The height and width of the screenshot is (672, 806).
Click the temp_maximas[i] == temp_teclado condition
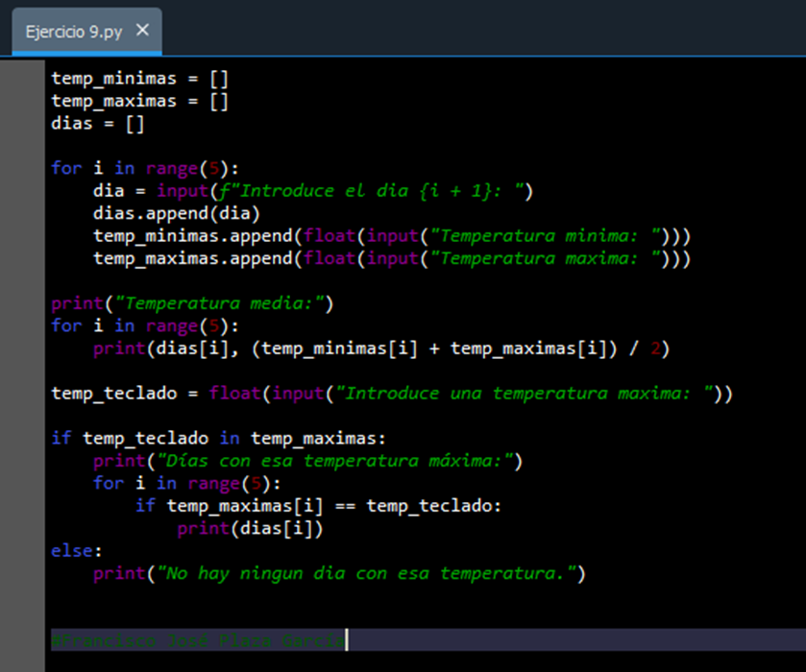pyautogui.click(x=333, y=506)
